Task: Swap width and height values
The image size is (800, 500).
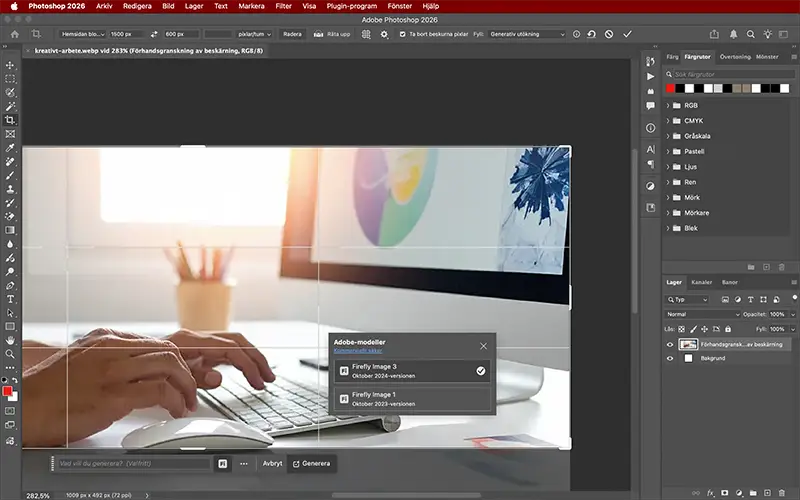Action: 154,34
